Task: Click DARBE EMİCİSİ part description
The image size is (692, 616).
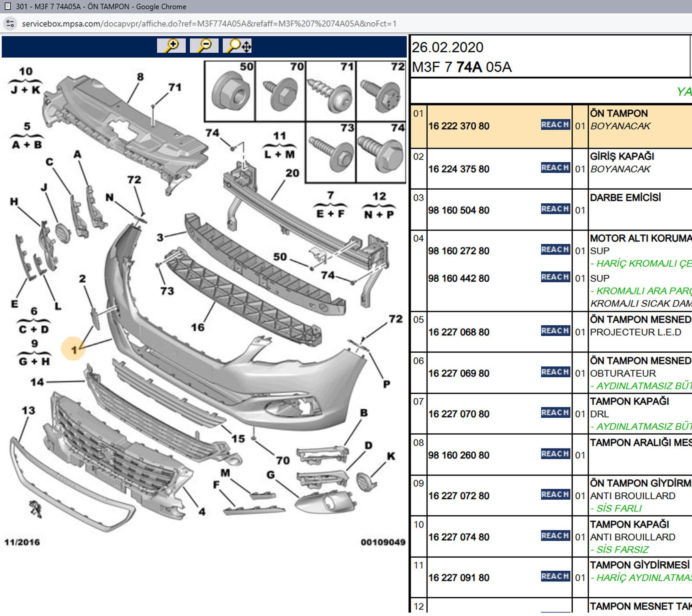Action: click(x=625, y=198)
